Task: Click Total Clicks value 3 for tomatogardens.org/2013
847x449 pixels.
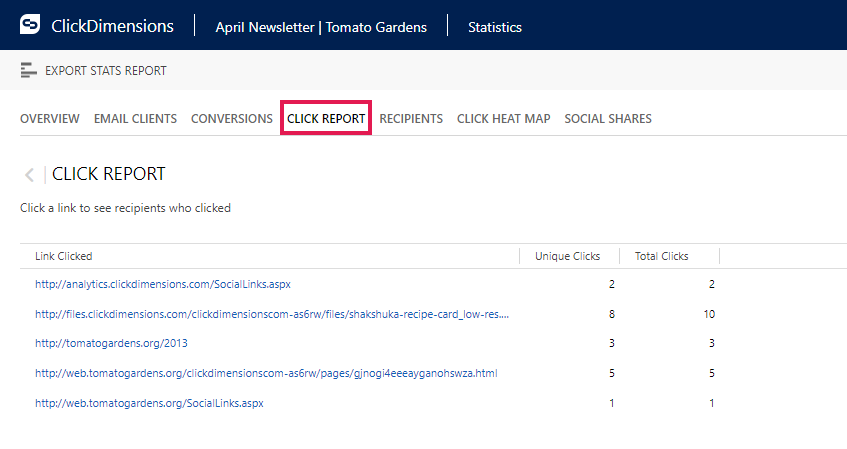Action: pos(712,343)
